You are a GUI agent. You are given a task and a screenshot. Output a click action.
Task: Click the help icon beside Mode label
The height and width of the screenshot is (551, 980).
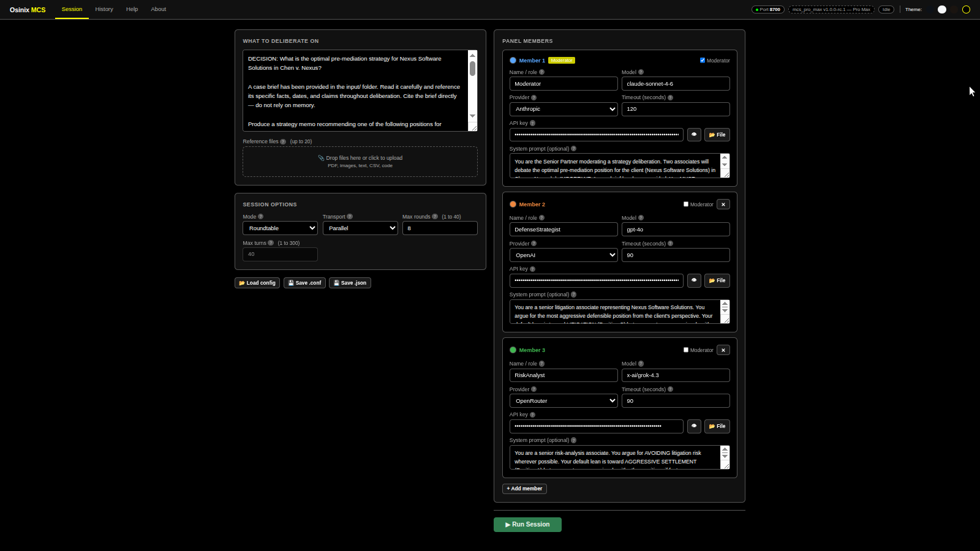pos(261,217)
